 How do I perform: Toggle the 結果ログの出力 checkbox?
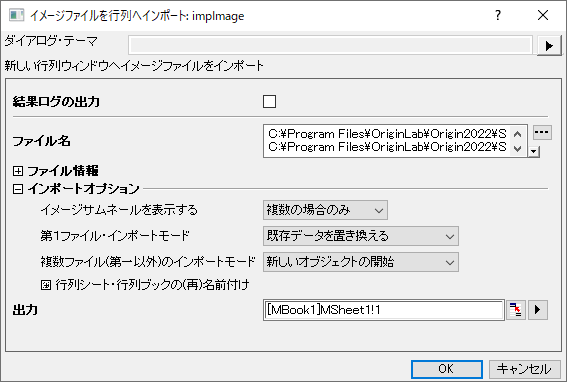pos(269,102)
